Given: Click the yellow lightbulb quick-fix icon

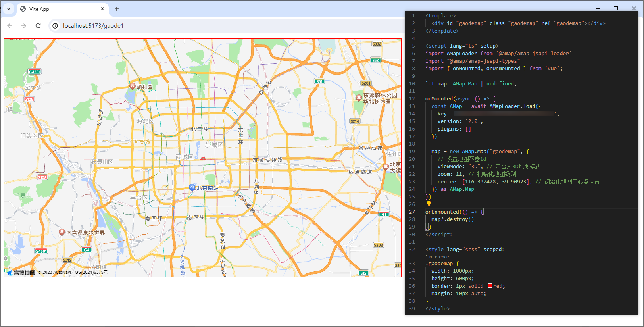Looking at the screenshot, I should pos(429,204).
